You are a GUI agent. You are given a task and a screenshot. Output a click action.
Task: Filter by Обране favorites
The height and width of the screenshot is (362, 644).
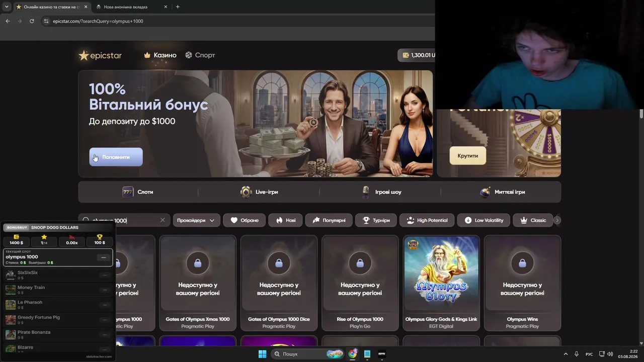pos(245,220)
